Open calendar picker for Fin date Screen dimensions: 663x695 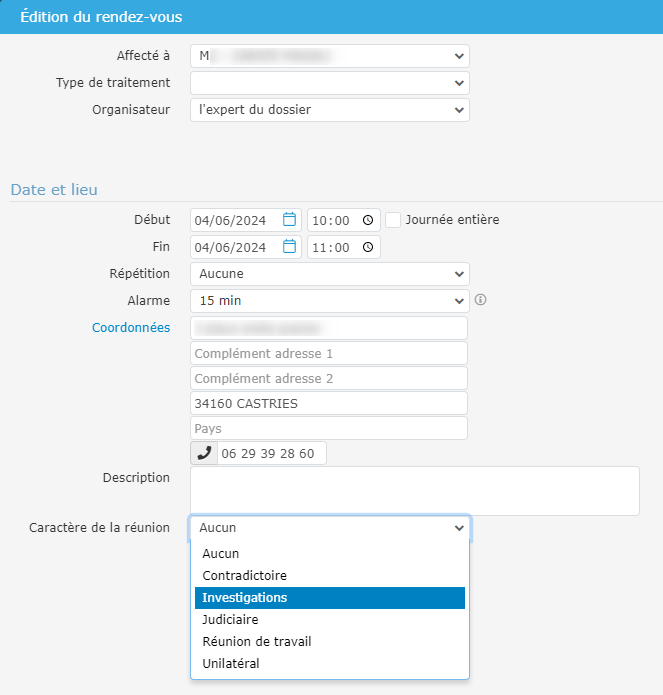pos(290,247)
